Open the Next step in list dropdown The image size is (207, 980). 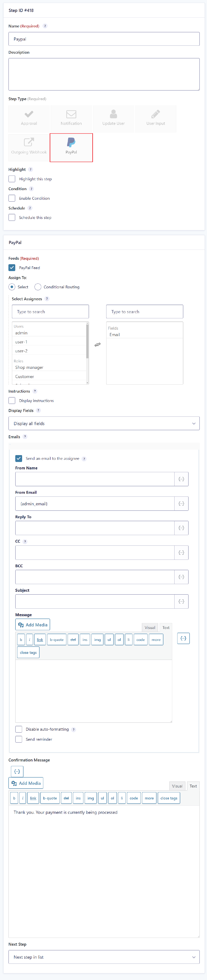(104, 957)
